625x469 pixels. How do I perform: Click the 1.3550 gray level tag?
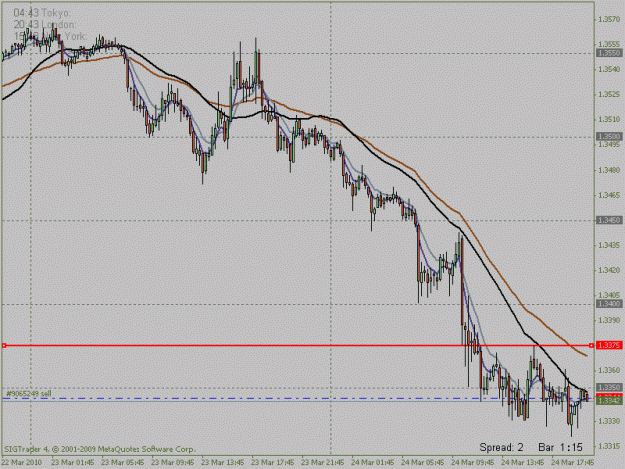[609, 53]
